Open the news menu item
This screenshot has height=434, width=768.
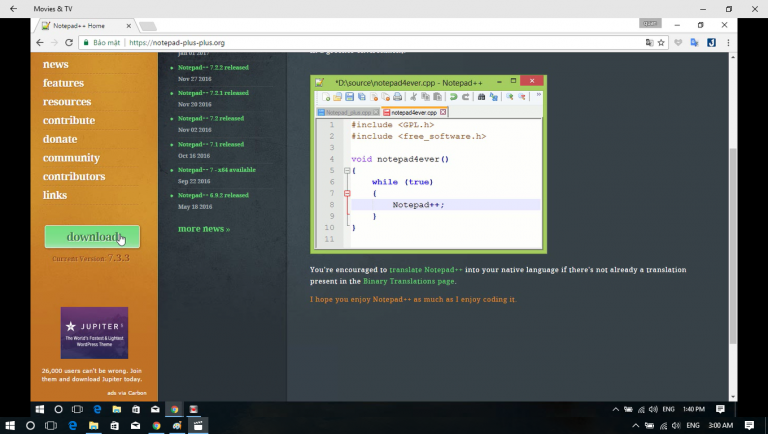55,64
